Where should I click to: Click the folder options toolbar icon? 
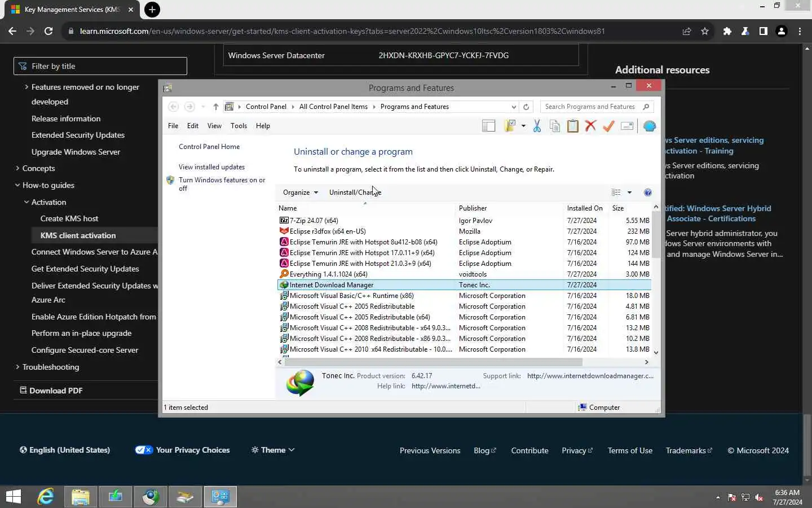coord(510,126)
